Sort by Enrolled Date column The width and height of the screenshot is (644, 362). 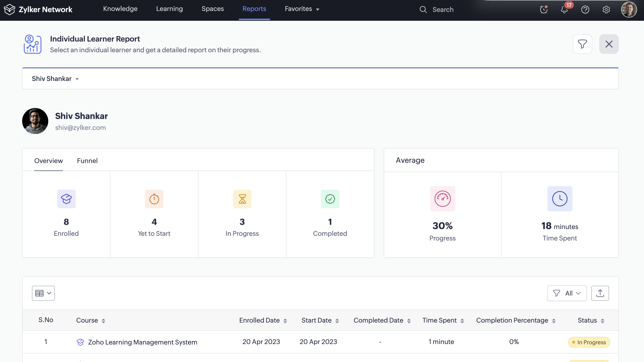click(x=285, y=321)
